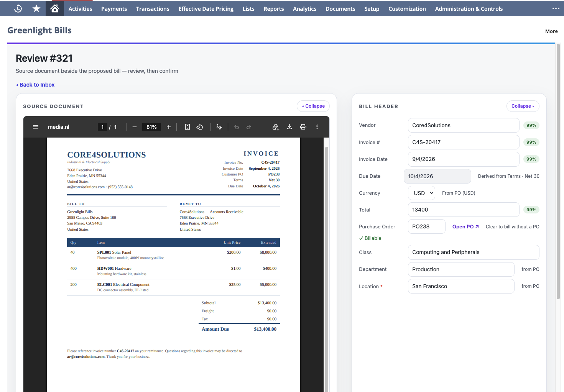Screen dimensions: 564x392
Task: Click the Derived from Terms · Net 30 note
Action: click(x=508, y=176)
